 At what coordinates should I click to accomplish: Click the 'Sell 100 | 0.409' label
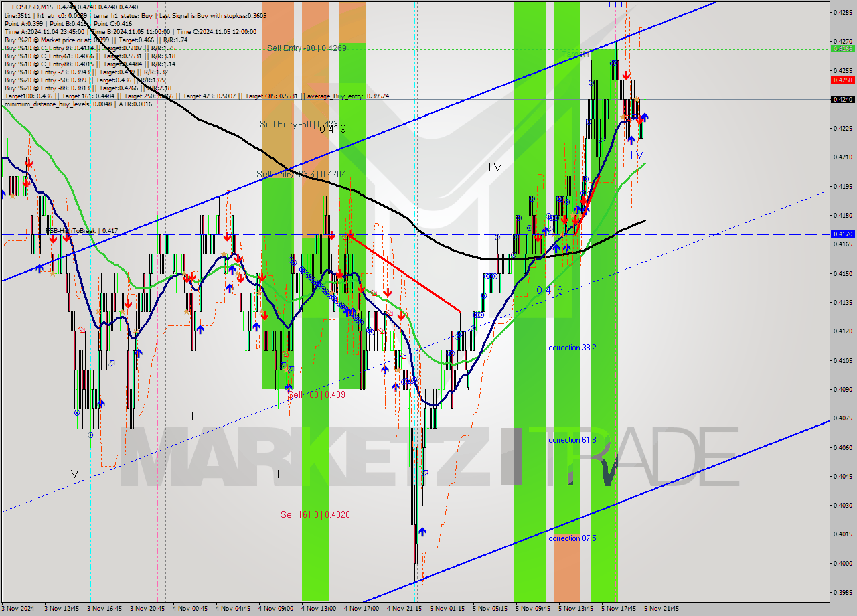tap(317, 394)
